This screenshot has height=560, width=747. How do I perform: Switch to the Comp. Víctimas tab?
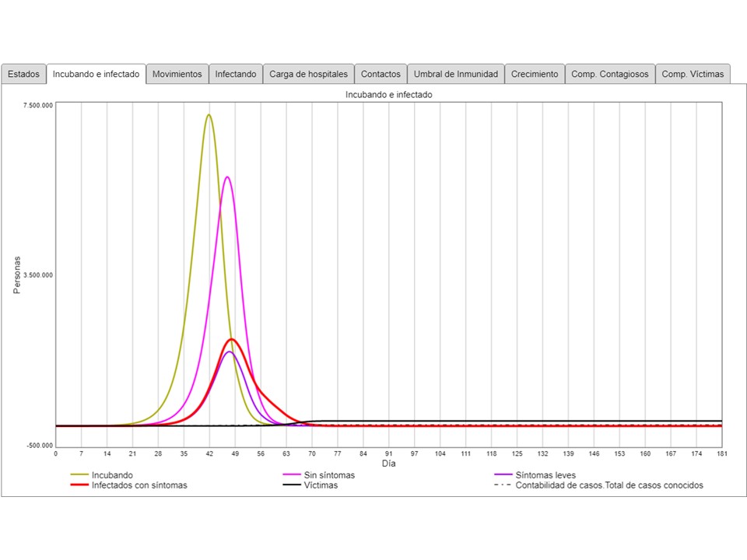(x=693, y=74)
